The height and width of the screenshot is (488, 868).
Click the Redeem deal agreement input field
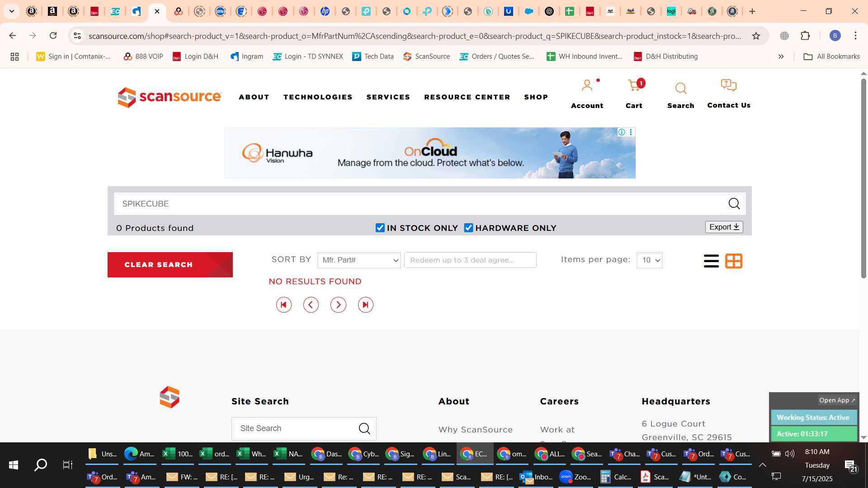pyautogui.click(x=470, y=260)
